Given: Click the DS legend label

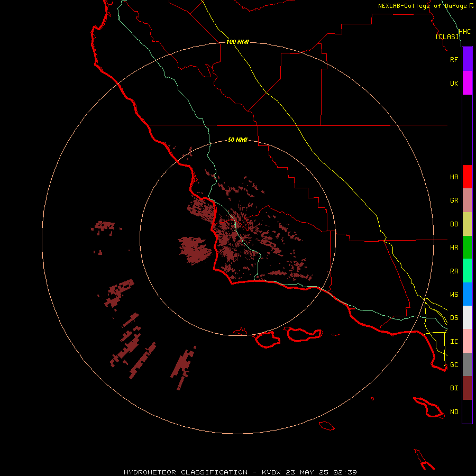Looking at the screenshot, I should point(454,318).
